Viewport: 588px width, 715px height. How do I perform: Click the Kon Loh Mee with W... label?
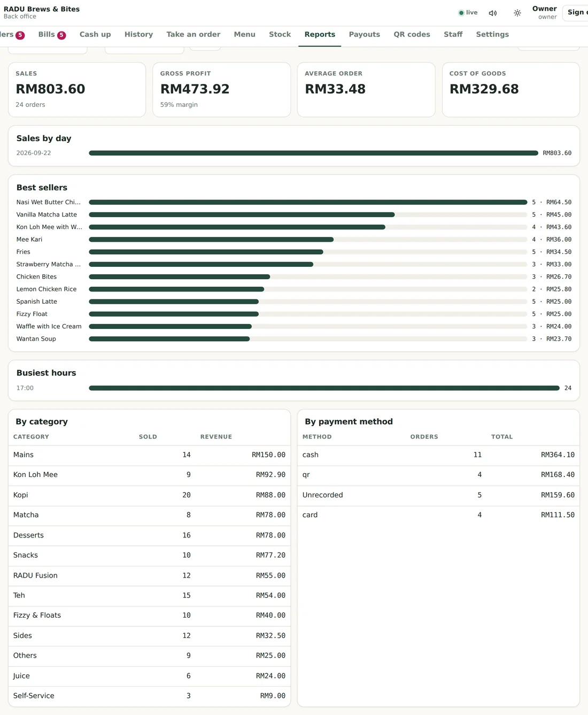tap(49, 227)
